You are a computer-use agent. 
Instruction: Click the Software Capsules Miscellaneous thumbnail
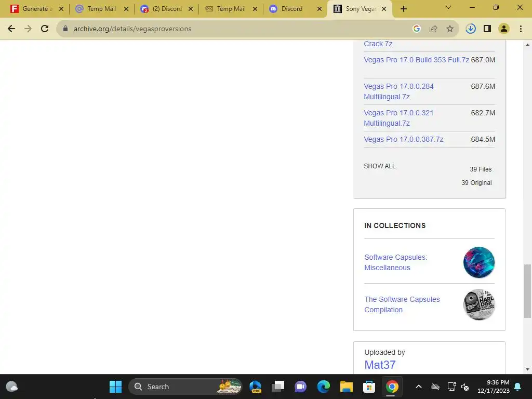point(478,262)
